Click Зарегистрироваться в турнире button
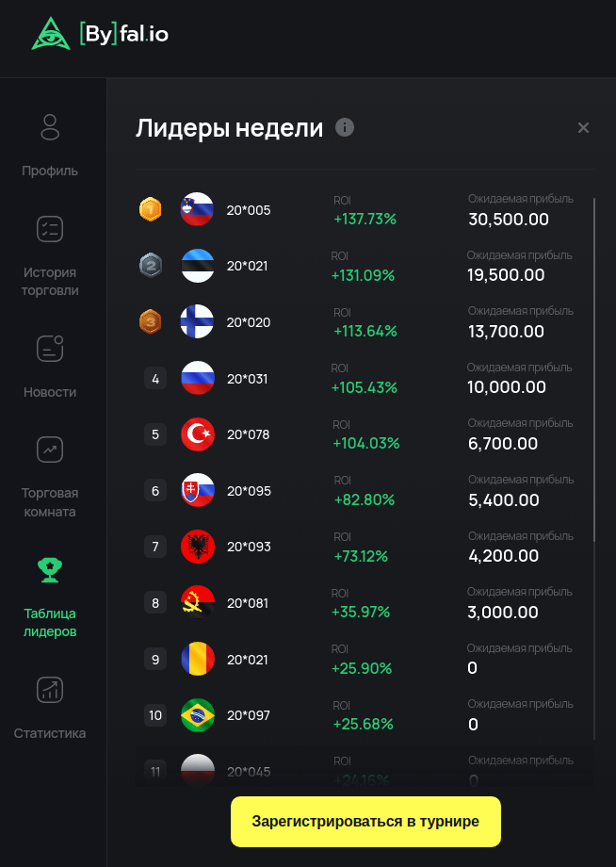This screenshot has width=616, height=867. pos(365,822)
